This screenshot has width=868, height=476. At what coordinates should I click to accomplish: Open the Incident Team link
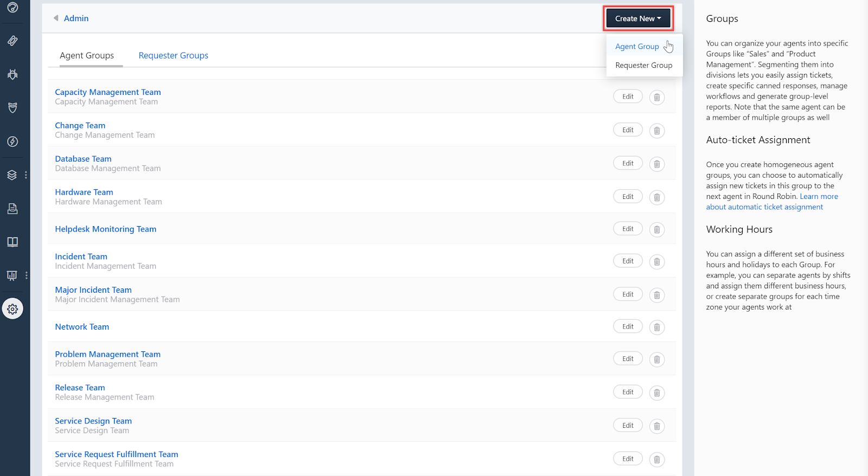(x=81, y=256)
